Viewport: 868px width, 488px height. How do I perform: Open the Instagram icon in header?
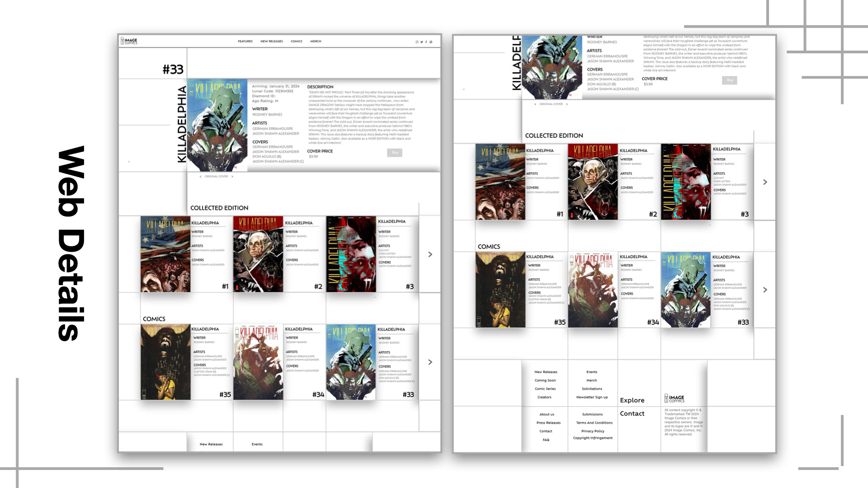(417, 42)
